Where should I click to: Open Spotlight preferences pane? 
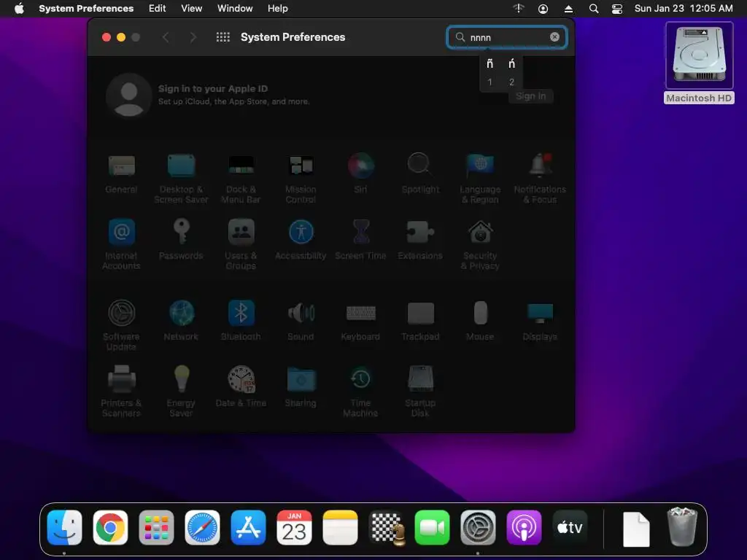click(x=420, y=174)
